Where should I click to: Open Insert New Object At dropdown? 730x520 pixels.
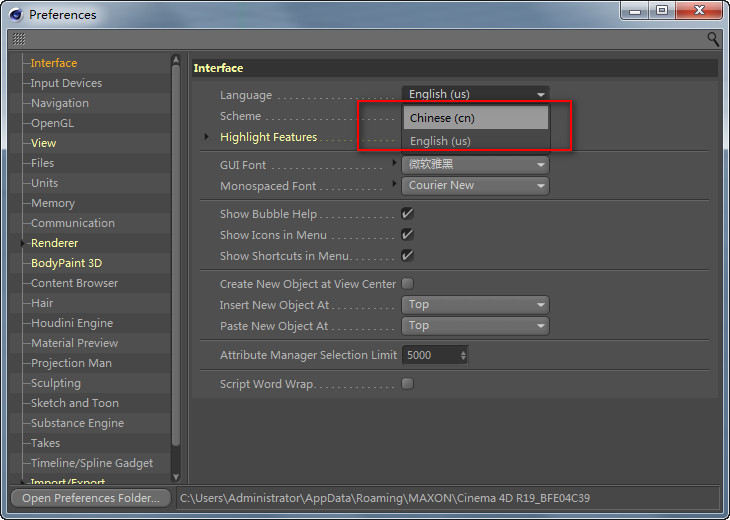(x=475, y=304)
